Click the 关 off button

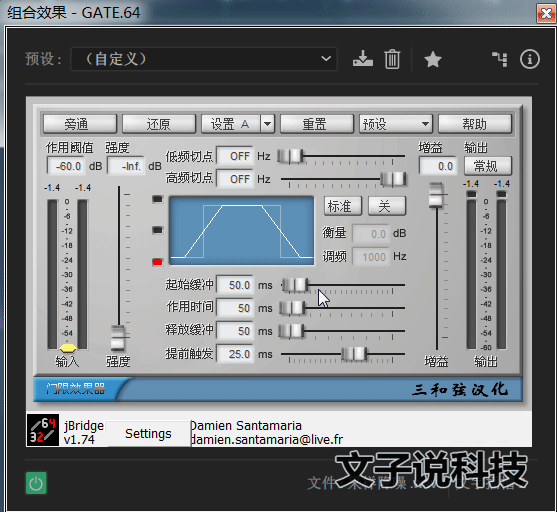(386, 206)
